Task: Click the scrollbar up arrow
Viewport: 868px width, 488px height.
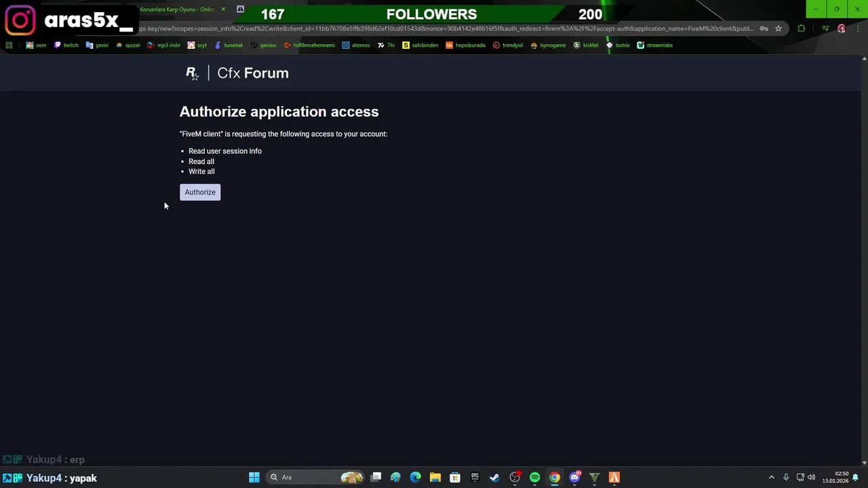Action: (x=864, y=58)
